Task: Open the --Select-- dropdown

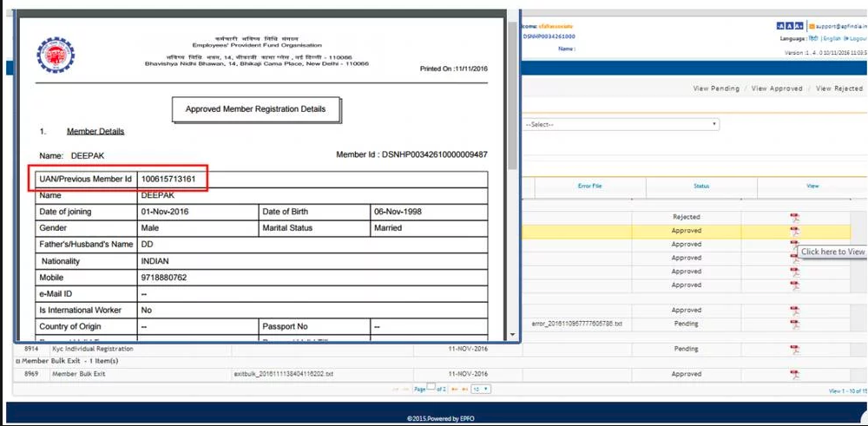Action: tap(621, 125)
